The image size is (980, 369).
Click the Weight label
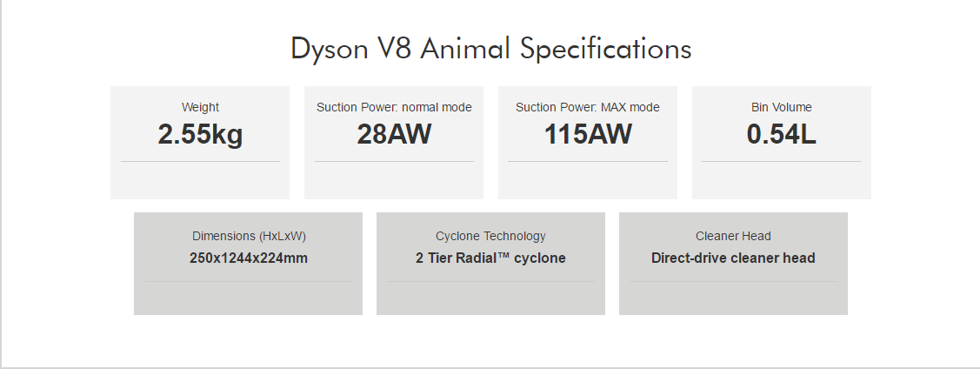(x=200, y=108)
